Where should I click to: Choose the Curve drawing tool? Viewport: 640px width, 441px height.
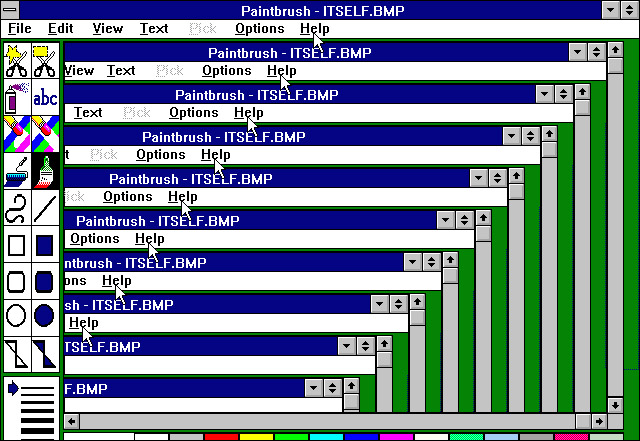pos(16,208)
